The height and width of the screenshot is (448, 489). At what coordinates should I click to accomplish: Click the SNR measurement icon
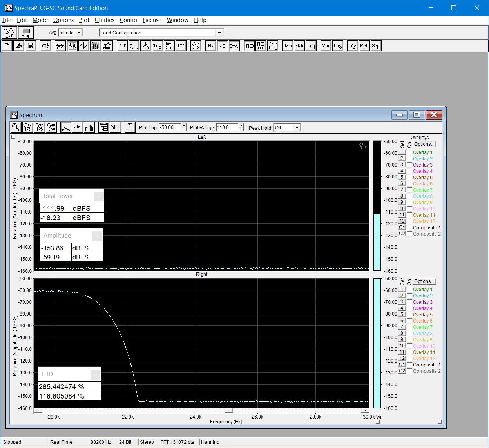pyautogui.click(x=299, y=46)
